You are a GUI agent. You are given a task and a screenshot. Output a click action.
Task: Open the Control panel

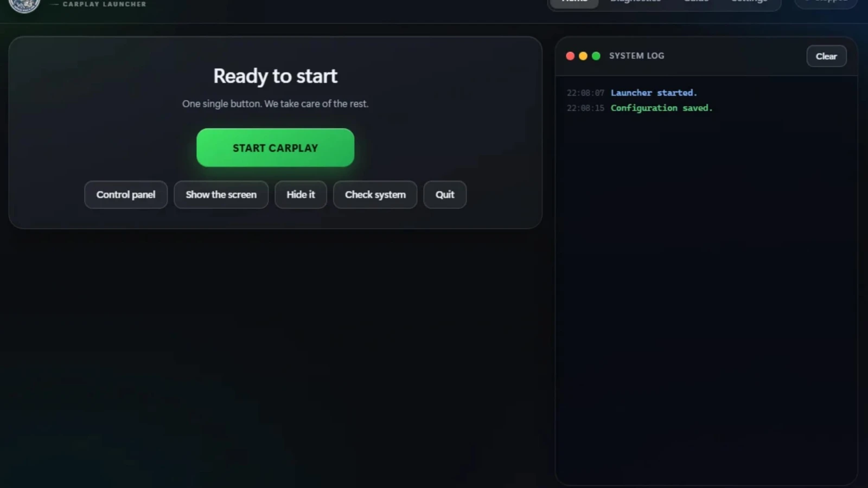point(126,195)
